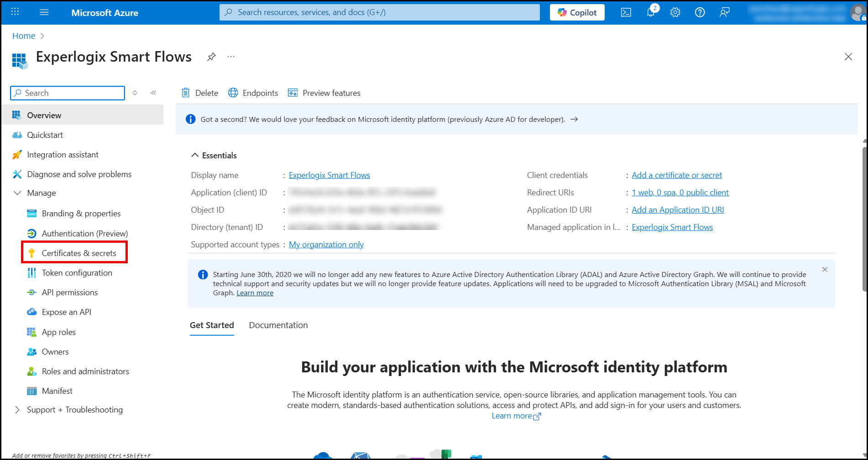Viewport: 868px width, 460px height.
Task: Click the sidebar Search field
Action: click(x=68, y=93)
